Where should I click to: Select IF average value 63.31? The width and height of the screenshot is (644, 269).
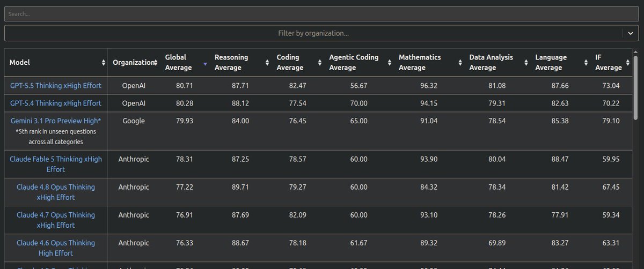coord(610,243)
